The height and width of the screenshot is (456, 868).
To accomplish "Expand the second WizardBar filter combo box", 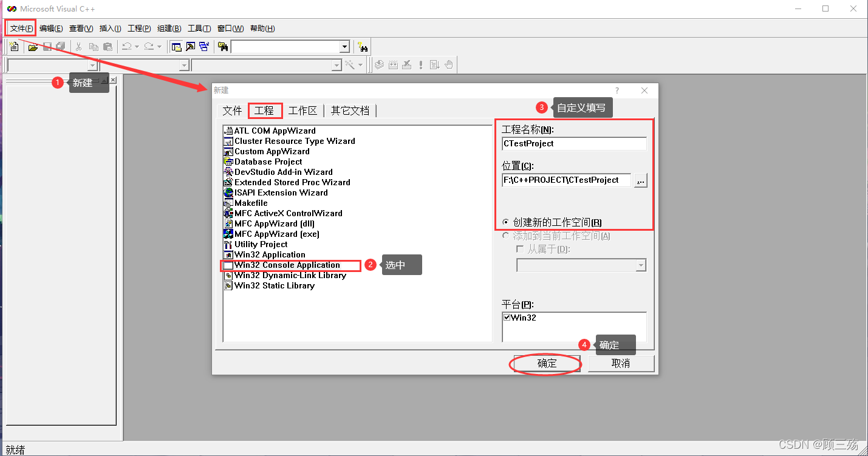I will tap(184, 65).
